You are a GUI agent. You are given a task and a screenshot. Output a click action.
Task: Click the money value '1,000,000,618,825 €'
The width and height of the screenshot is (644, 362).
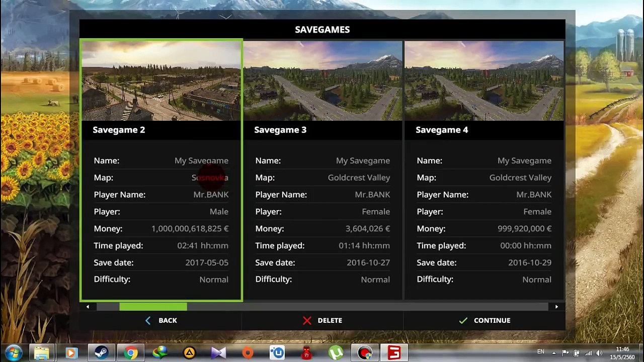pos(190,229)
